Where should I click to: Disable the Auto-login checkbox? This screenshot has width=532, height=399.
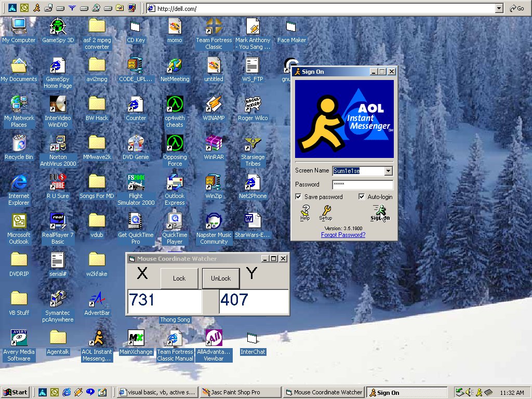362,197
